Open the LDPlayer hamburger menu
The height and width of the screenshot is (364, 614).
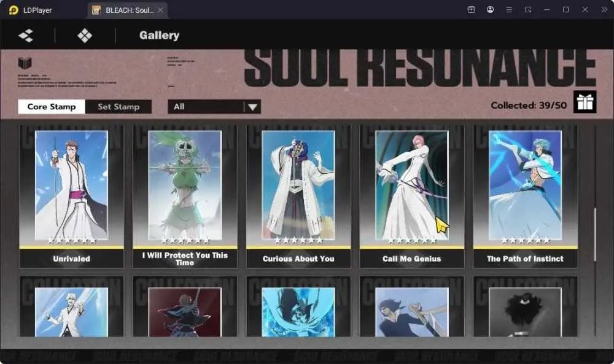pyautogui.click(x=509, y=10)
